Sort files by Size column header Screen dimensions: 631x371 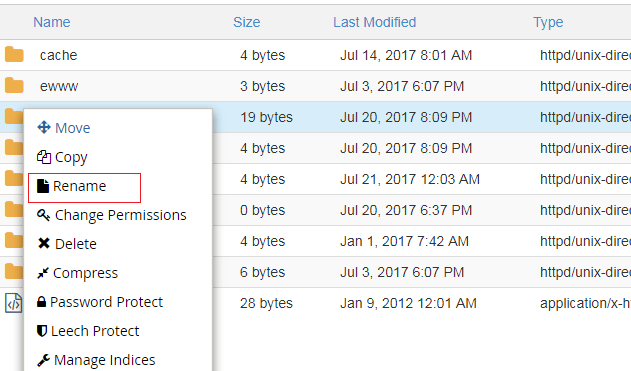tap(247, 22)
